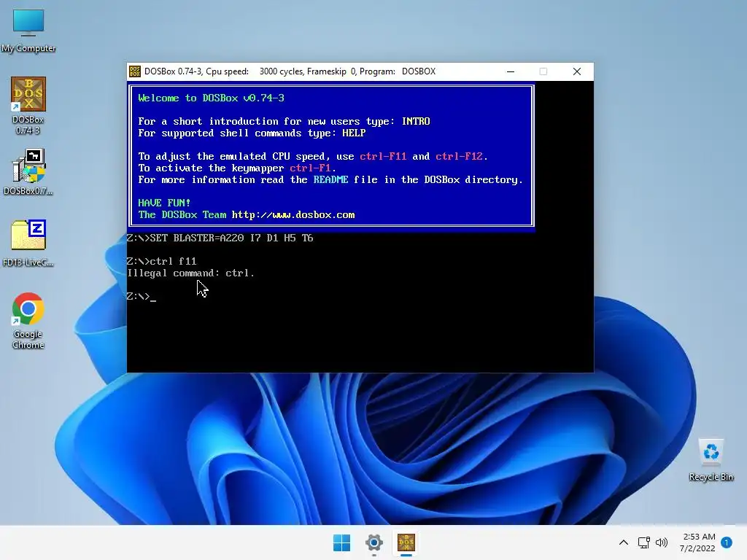Click the ctrl-F12 text in the banner
Image resolution: width=747 pixels, height=560 pixels.
[459, 156]
